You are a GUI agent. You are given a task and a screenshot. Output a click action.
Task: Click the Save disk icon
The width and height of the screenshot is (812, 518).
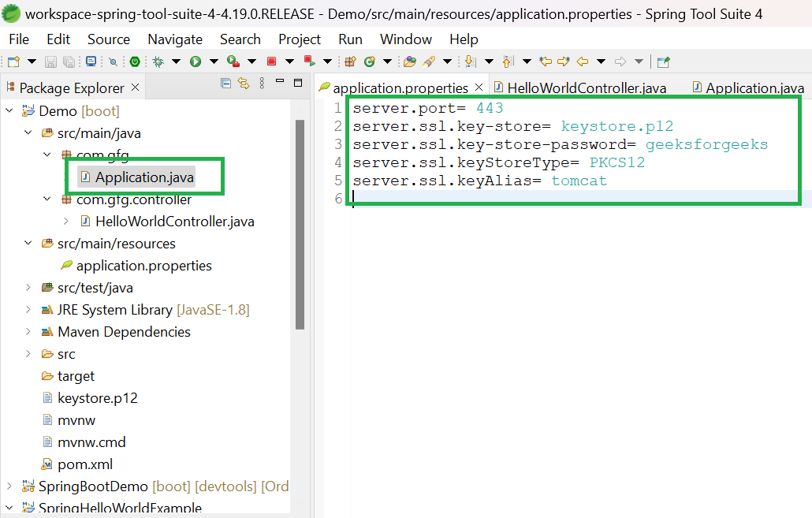[x=50, y=61]
